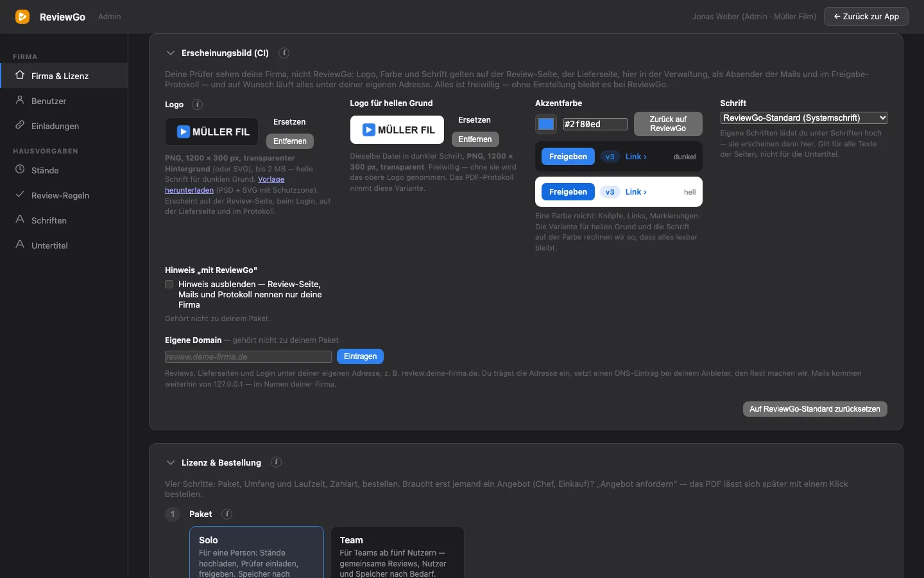
Task: Click Ersetzen for the dark logo
Action: click(x=289, y=122)
